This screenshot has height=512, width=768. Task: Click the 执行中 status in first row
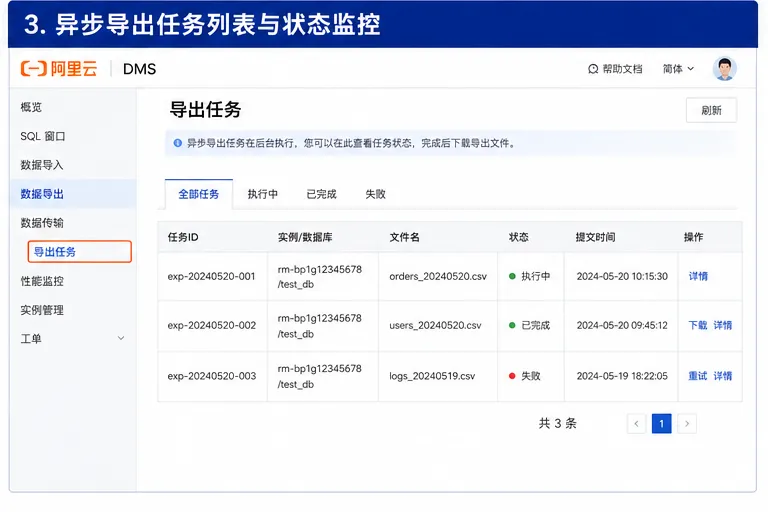click(x=529, y=276)
